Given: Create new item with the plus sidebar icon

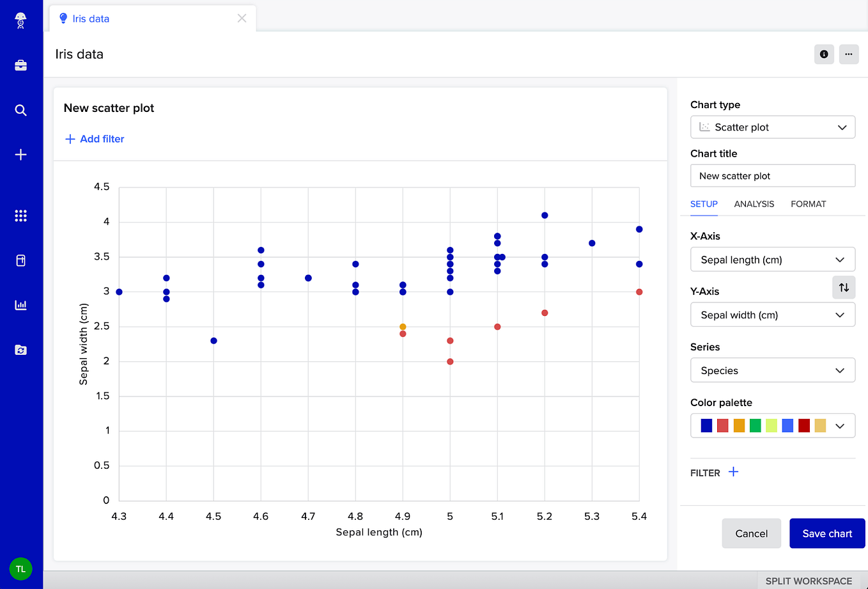Looking at the screenshot, I should click(20, 154).
